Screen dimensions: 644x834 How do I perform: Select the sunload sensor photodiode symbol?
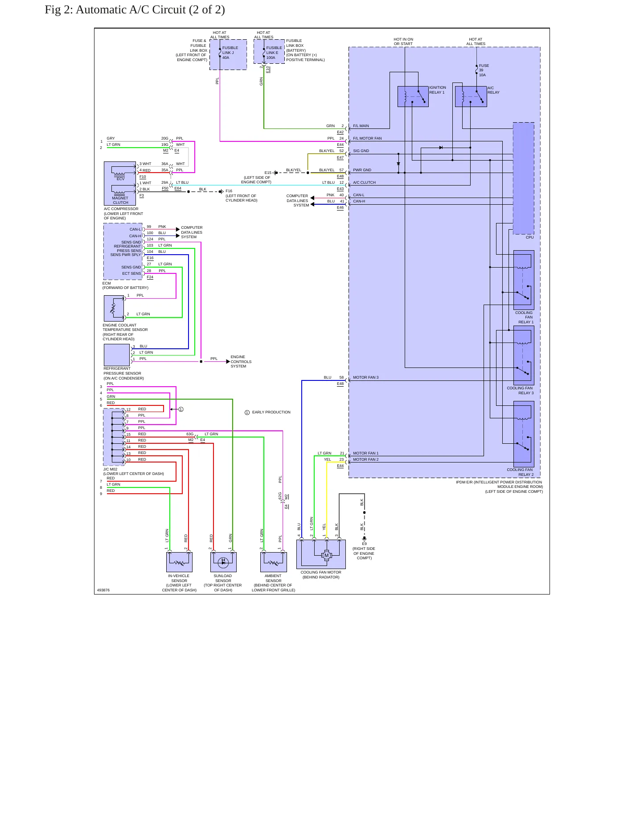pos(223,562)
